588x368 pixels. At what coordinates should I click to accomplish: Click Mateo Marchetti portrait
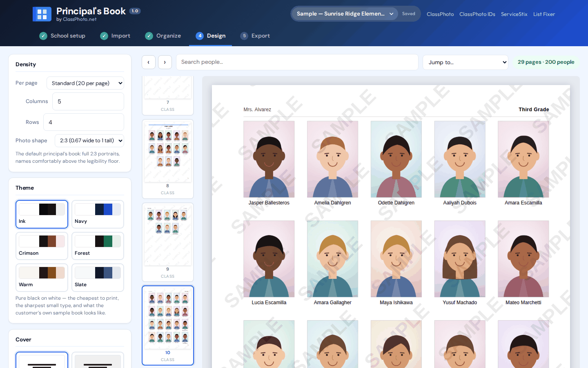click(x=523, y=259)
